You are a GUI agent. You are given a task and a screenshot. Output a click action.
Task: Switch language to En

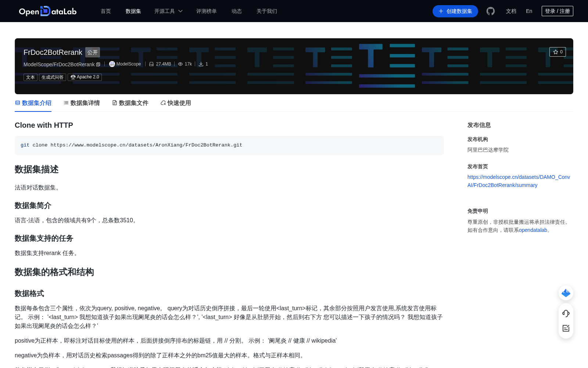[x=529, y=11]
